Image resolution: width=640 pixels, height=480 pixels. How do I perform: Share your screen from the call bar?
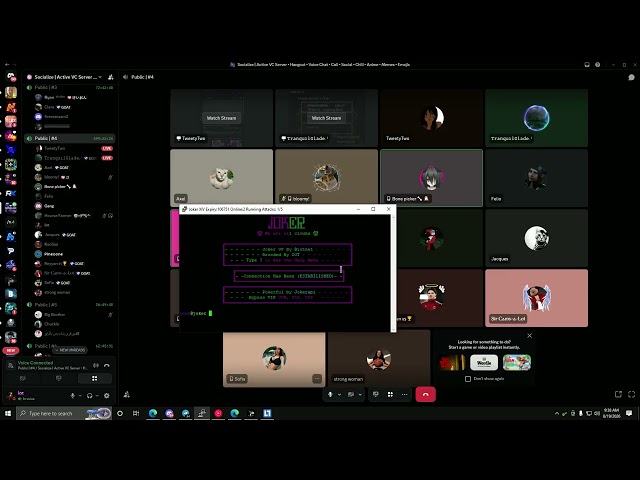376,394
